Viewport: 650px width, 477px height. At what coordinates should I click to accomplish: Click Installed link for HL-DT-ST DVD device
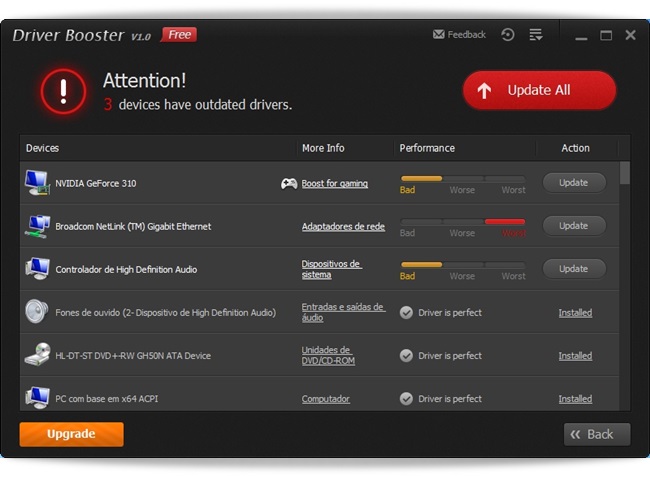575,356
